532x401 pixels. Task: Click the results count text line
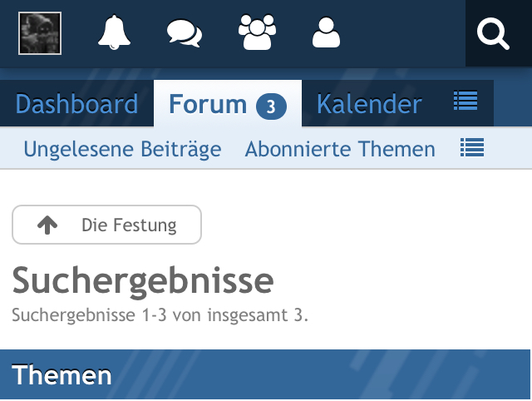click(160, 316)
